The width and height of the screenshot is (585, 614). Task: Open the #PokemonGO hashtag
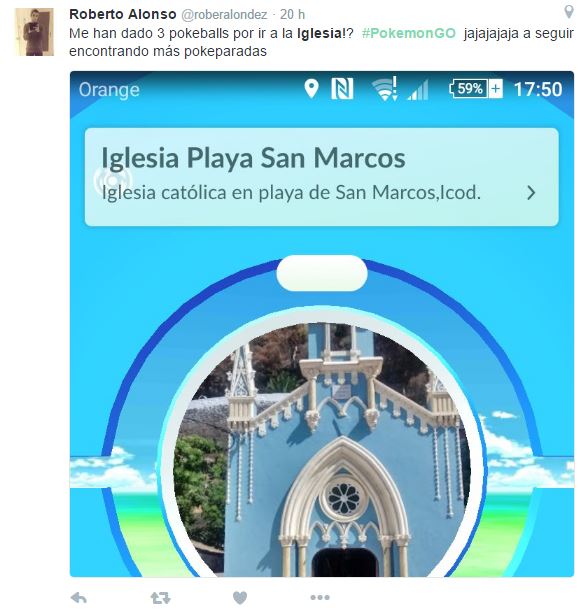pos(409,33)
